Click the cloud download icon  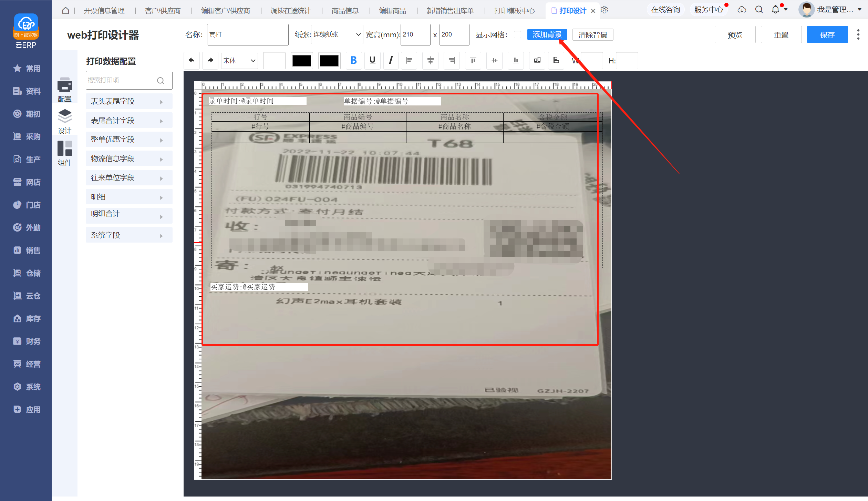(x=742, y=10)
